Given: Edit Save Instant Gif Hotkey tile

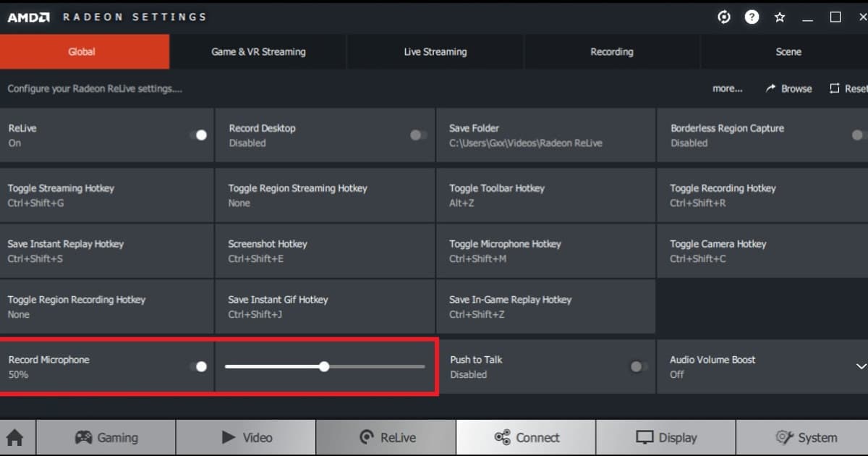Looking at the screenshot, I should click(325, 307).
